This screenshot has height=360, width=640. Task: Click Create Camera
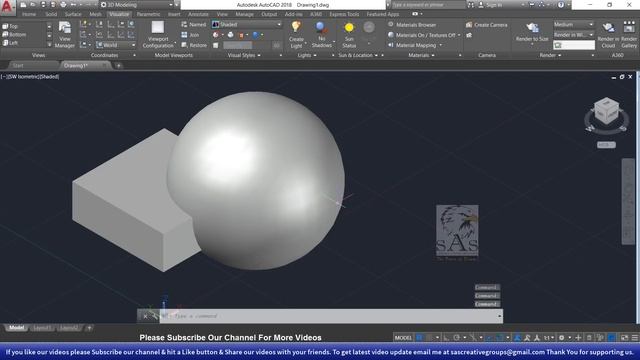click(x=487, y=24)
